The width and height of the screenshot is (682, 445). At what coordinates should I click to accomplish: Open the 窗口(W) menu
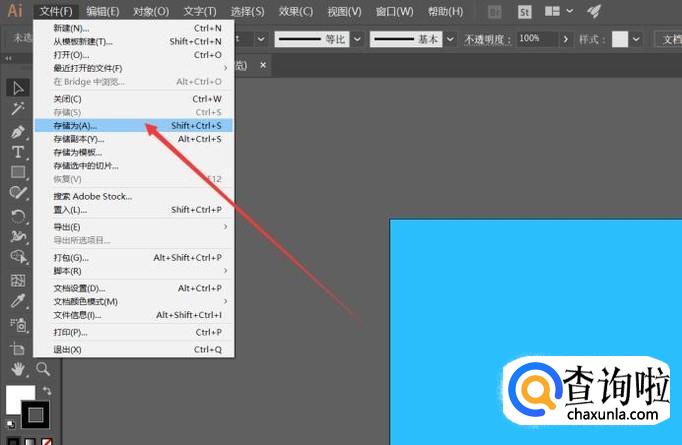(x=394, y=11)
